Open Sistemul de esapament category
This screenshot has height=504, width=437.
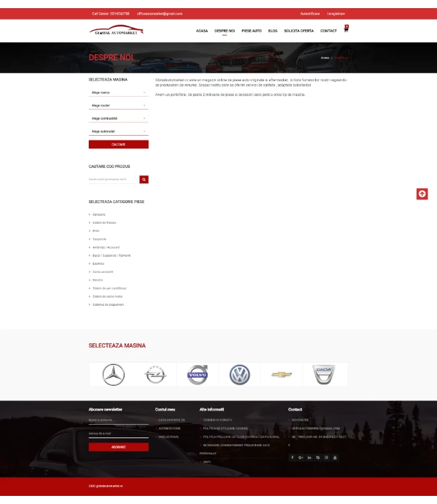click(108, 304)
